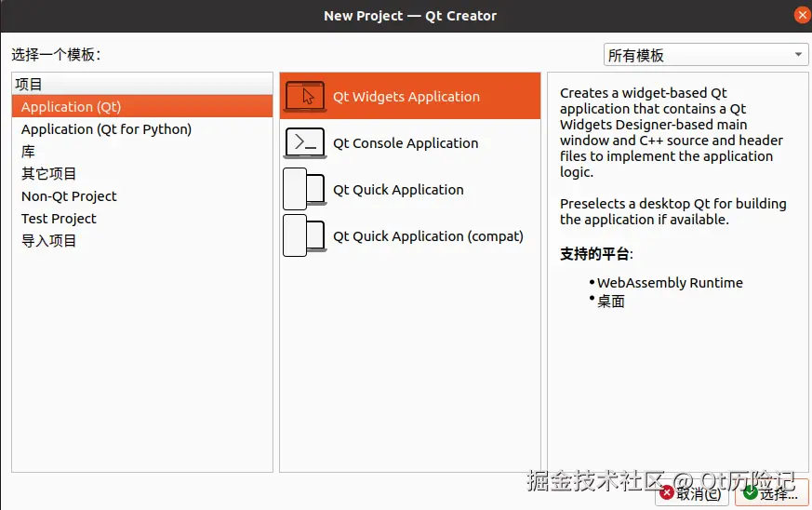Choose Qt Widgets Application template label
Image resolution: width=812 pixels, height=510 pixels.
click(x=406, y=97)
